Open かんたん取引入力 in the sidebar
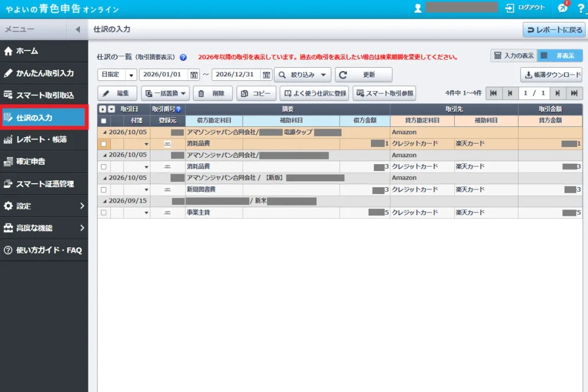The image size is (588, 392). (x=44, y=73)
